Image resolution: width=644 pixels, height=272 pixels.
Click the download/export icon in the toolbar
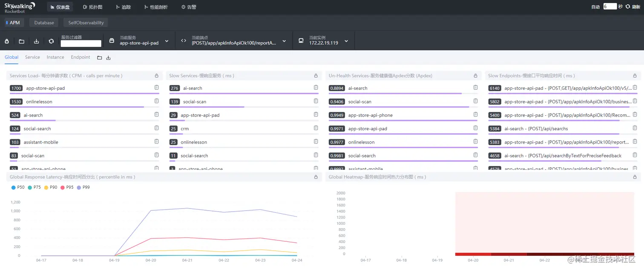37,41
